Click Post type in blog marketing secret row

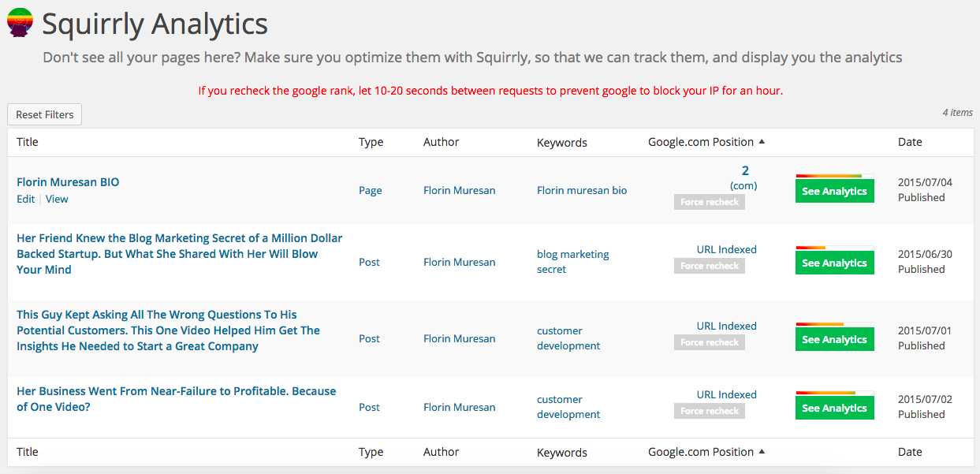click(370, 262)
